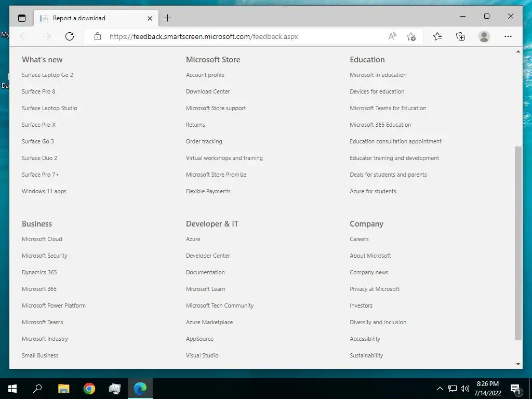This screenshot has height=399, width=532.
Task: Open Surface Laptop Go 2 link
Action: (x=47, y=75)
